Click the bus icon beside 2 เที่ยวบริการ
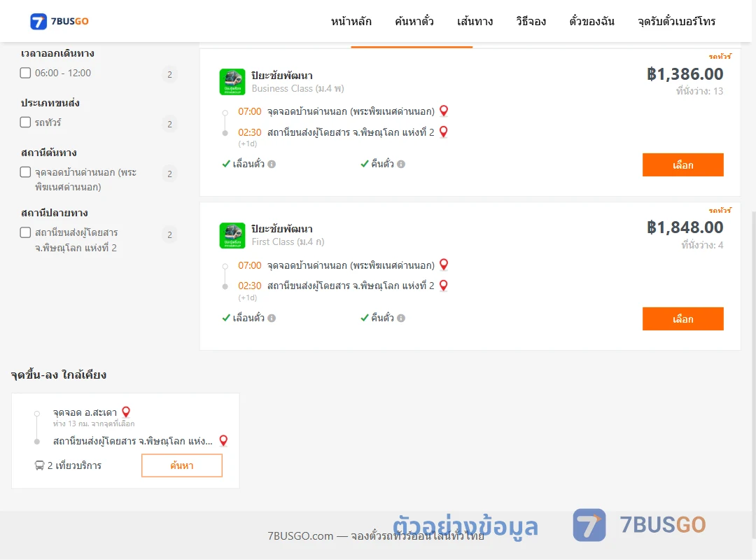Image resolution: width=756 pixels, height=560 pixels. coord(39,465)
